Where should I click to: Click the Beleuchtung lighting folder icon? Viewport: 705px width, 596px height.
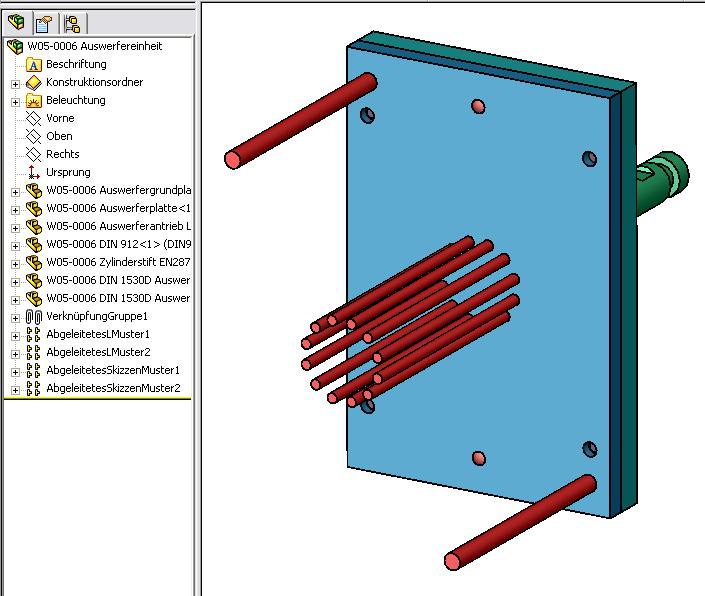[34, 101]
